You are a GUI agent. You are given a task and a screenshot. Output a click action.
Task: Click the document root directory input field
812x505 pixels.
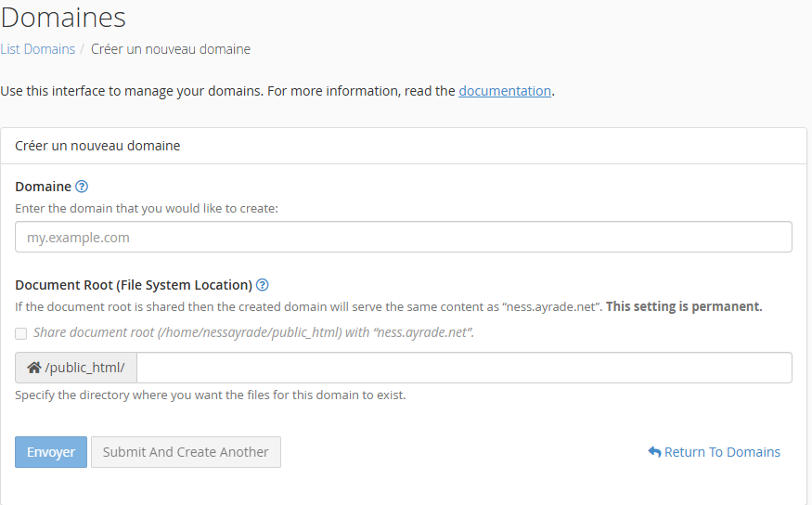click(x=465, y=368)
